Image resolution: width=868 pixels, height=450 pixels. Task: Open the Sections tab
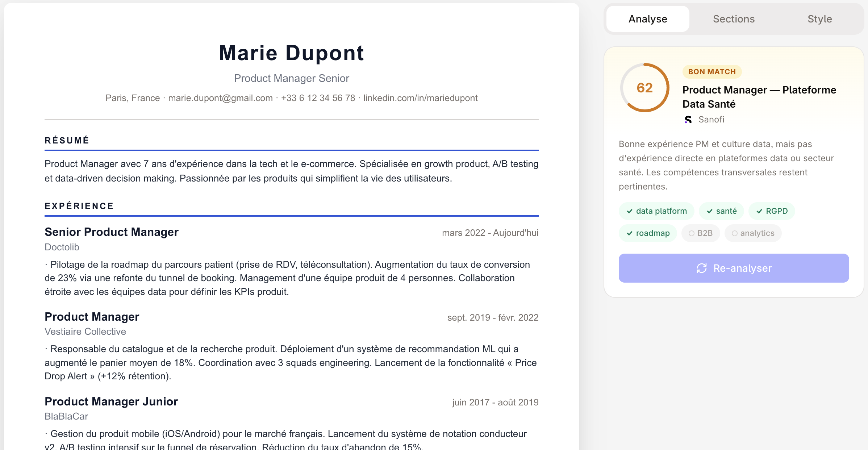(x=734, y=19)
